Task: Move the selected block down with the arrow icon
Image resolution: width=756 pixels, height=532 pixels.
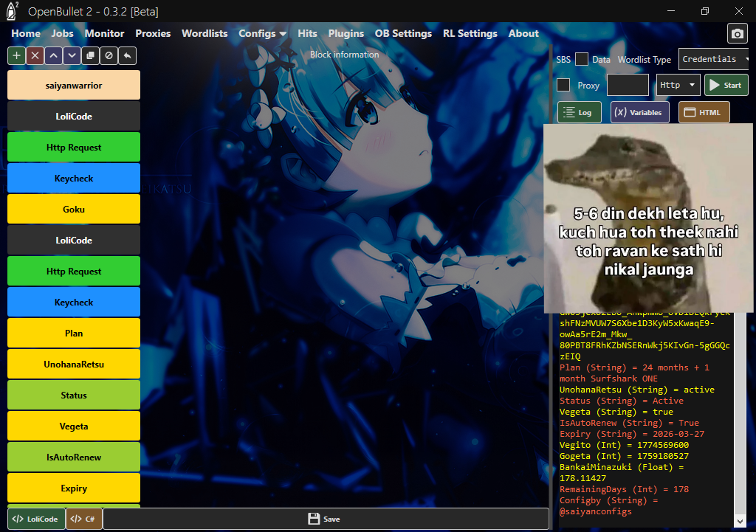Action: [72, 55]
